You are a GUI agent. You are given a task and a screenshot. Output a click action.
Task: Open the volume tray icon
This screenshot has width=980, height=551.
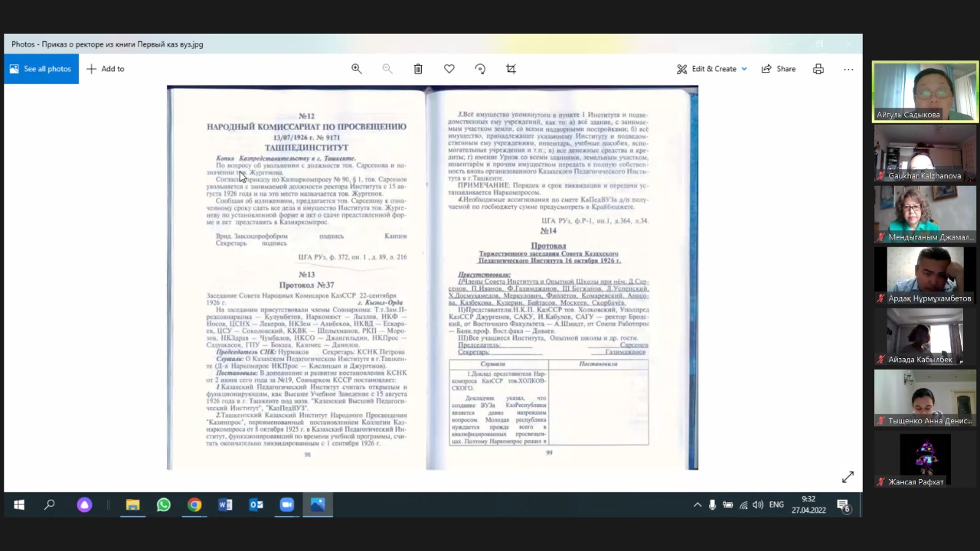pyautogui.click(x=757, y=505)
